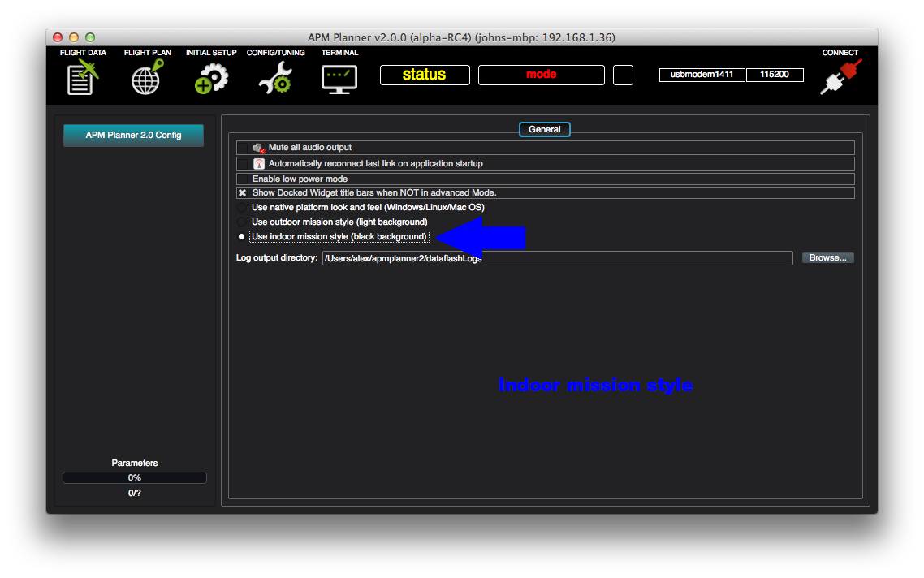Select APM Planner 2.0 Config

pyautogui.click(x=133, y=136)
